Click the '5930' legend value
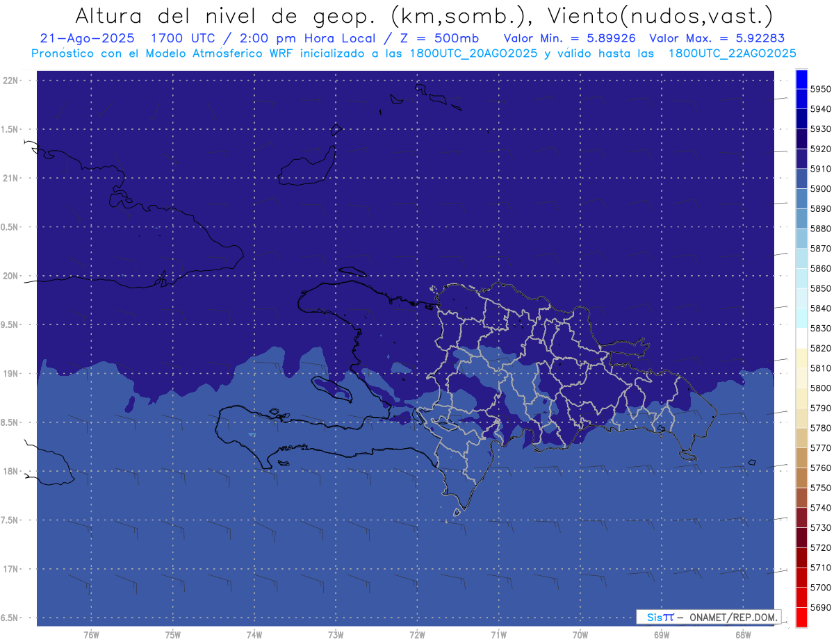 coord(820,129)
